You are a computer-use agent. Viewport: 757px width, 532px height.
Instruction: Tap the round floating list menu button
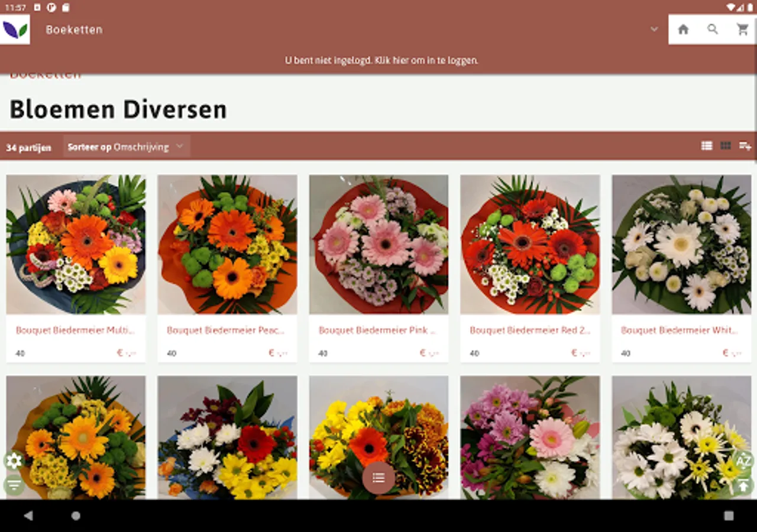click(x=378, y=478)
